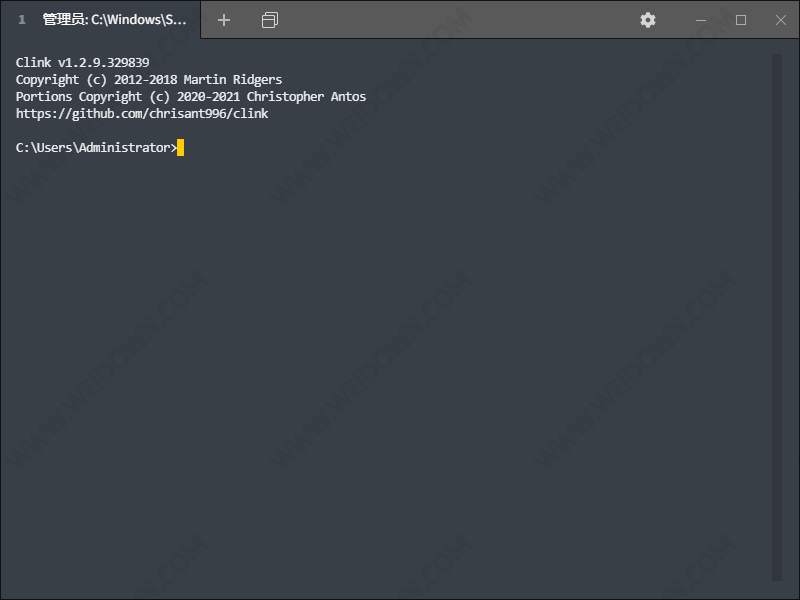Screen dimensions: 800x600
Task: Maximize the terminal window
Action: click(740, 20)
